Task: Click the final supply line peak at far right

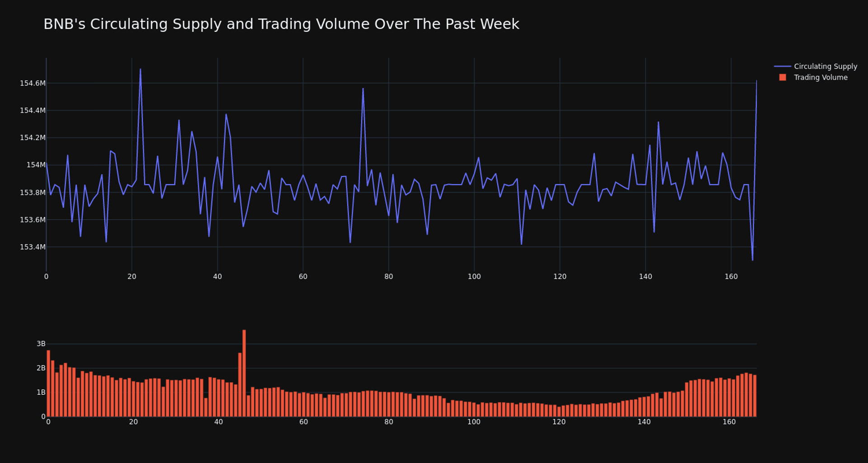Action: pos(756,81)
